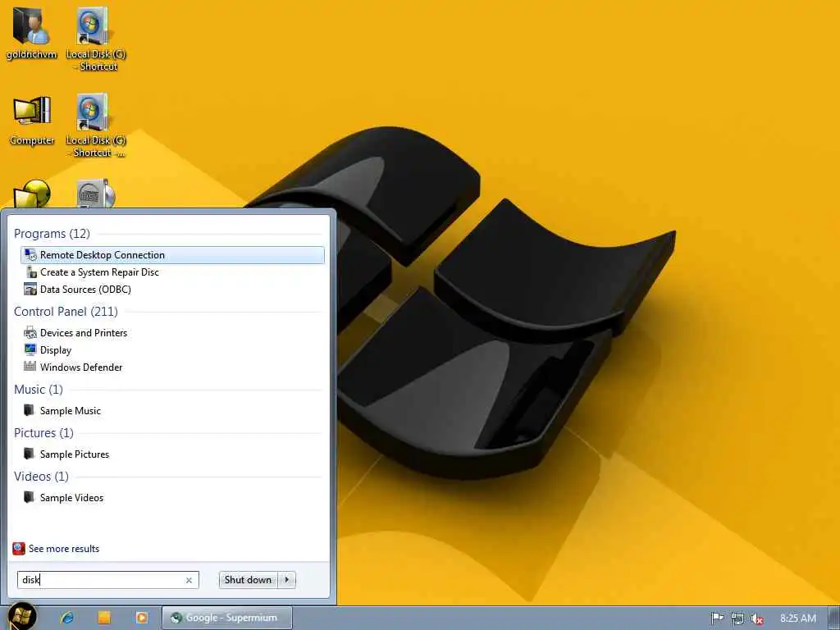The width and height of the screenshot is (840, 630).
Task: Launch Internet Explorer from taskbar
Action: pos(67,618)
